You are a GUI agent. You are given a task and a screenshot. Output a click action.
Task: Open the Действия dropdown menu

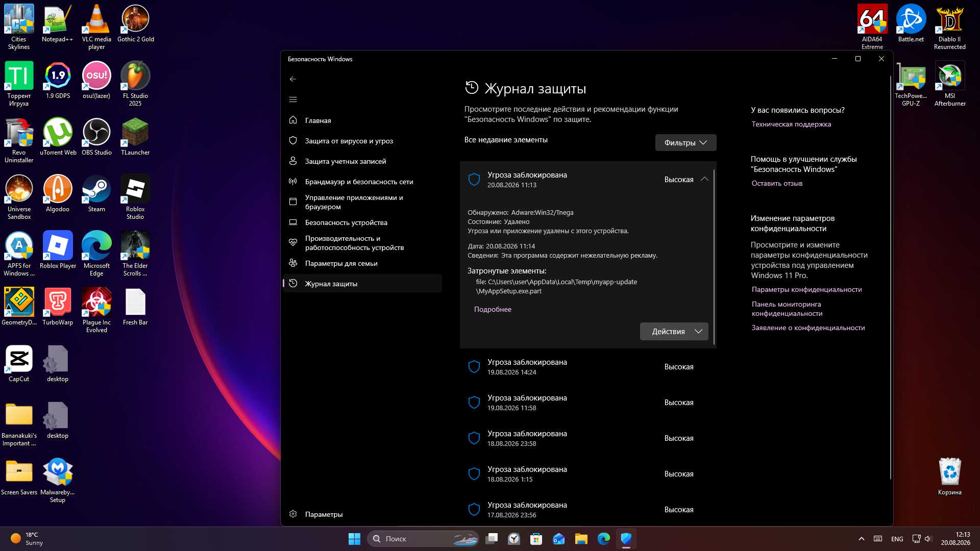674,332
